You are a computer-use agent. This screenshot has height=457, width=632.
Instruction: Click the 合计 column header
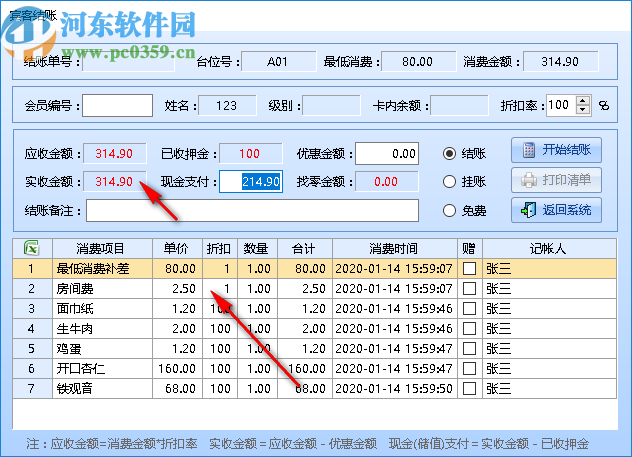pyautogui.click(x=305, y=249)
